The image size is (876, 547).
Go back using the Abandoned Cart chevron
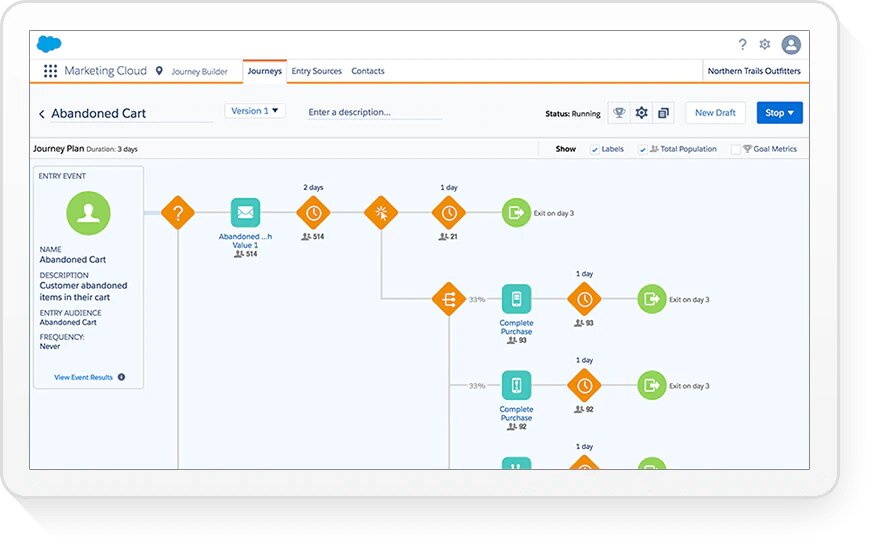click(x=41, y=114)
